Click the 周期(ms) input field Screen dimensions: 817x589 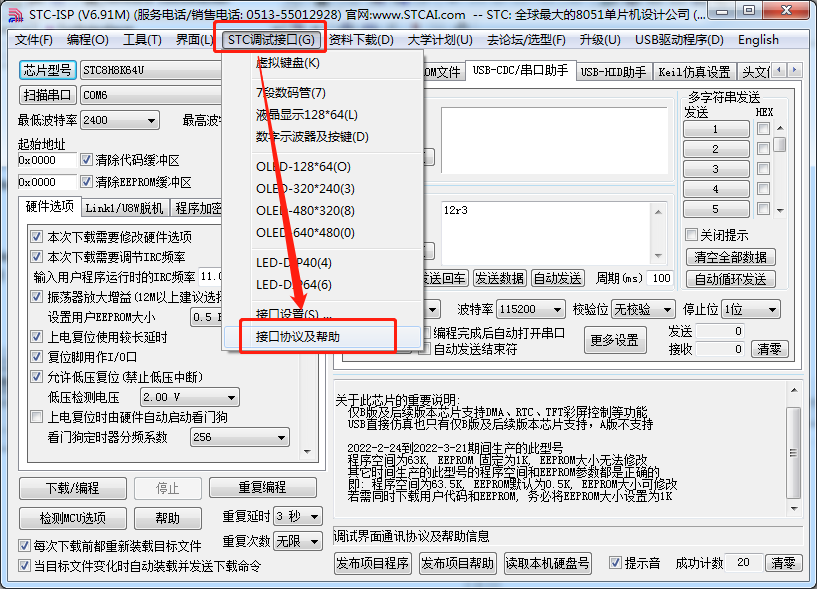point(661,278)
